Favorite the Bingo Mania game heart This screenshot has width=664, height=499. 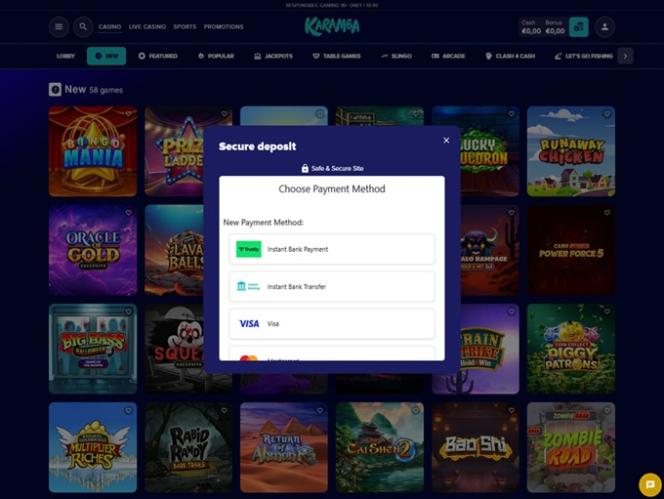pos(128,114)
